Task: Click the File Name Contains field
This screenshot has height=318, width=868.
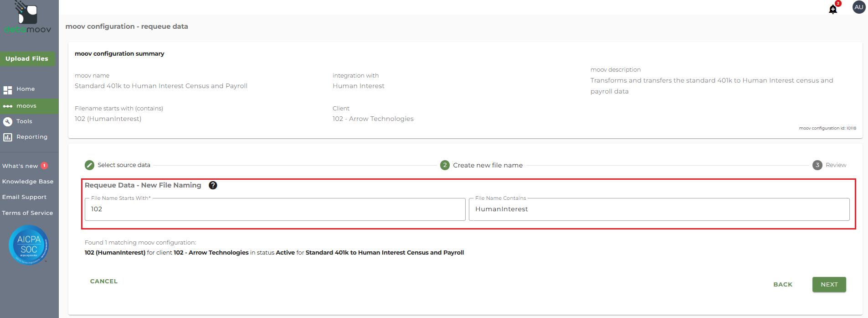Action: [659, 209]
